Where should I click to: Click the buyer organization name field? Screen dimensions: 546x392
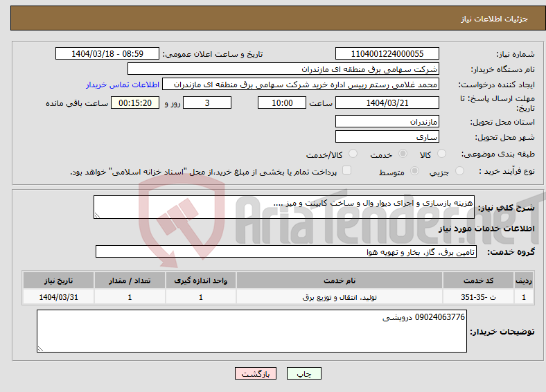283,69
